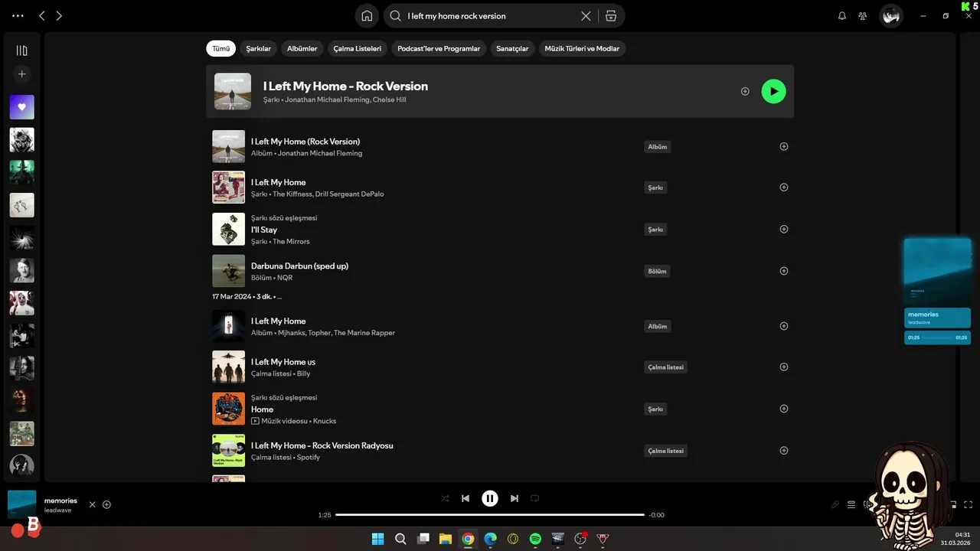
Task: Click Darbuna Darbun (sped up) cover art
Action: pos(228,271)
